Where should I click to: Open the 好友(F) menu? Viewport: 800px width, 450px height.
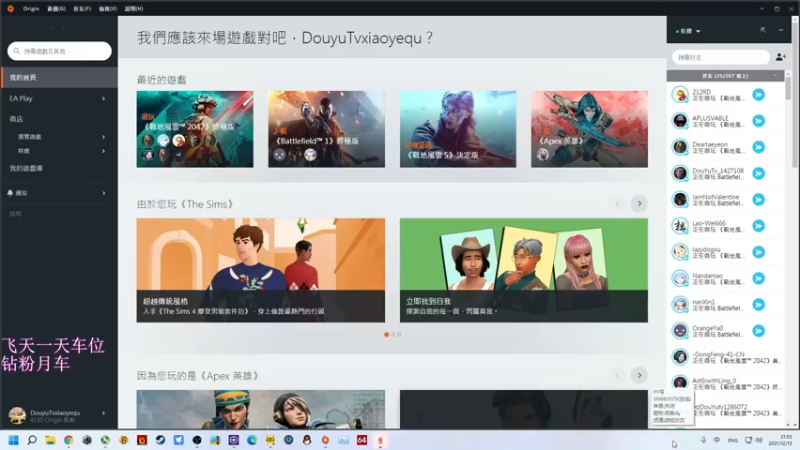click(x=82, y=9)
